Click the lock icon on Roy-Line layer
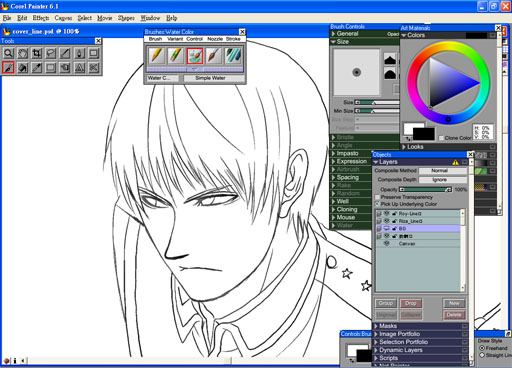This screenshot has width=512, height=368. 394,213
